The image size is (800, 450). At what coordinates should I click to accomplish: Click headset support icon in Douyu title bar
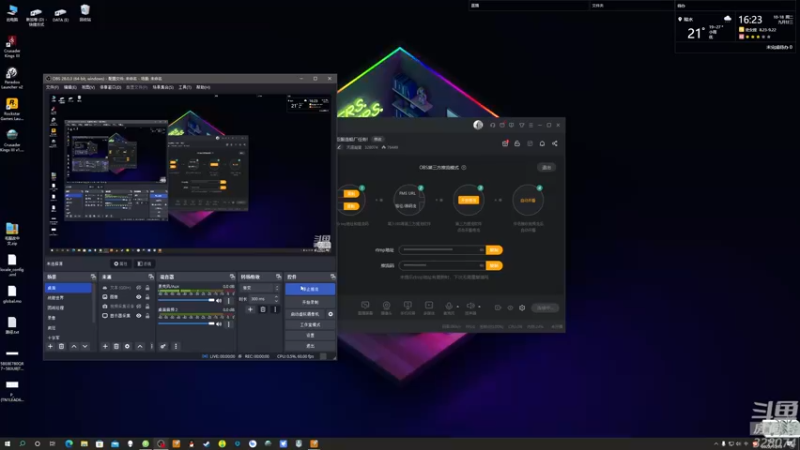click(492, 125)
